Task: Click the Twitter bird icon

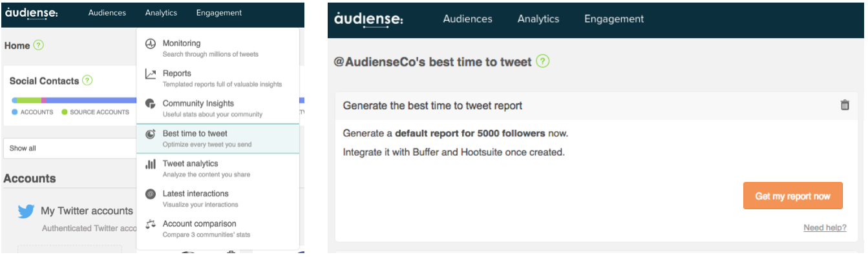Action: (x=26, y=211)
